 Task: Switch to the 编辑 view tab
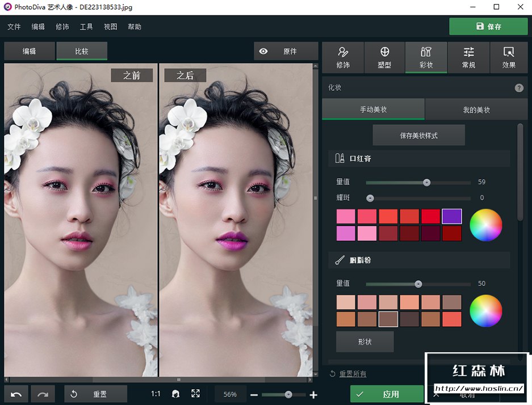click(x=29, y=51)
